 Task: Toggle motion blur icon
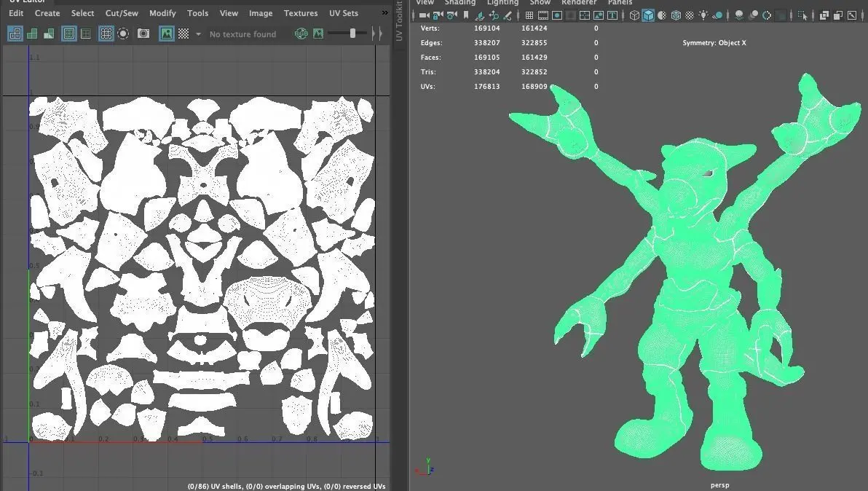tap(753, 15)
